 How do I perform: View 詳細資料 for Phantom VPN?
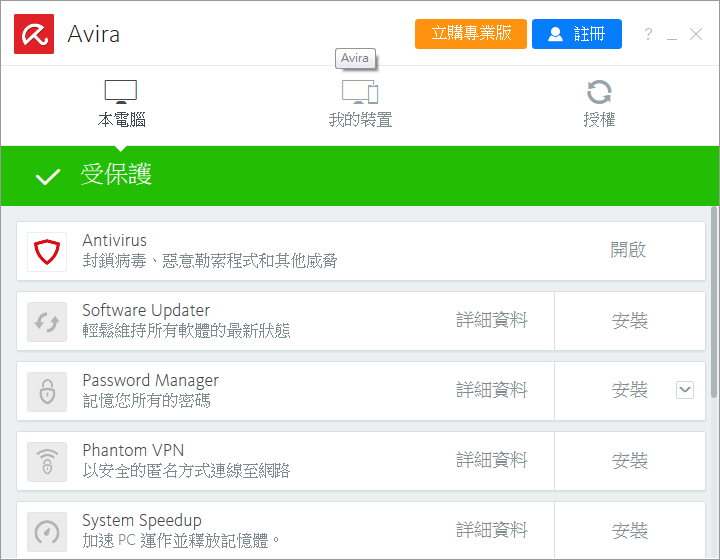(492, 460)
